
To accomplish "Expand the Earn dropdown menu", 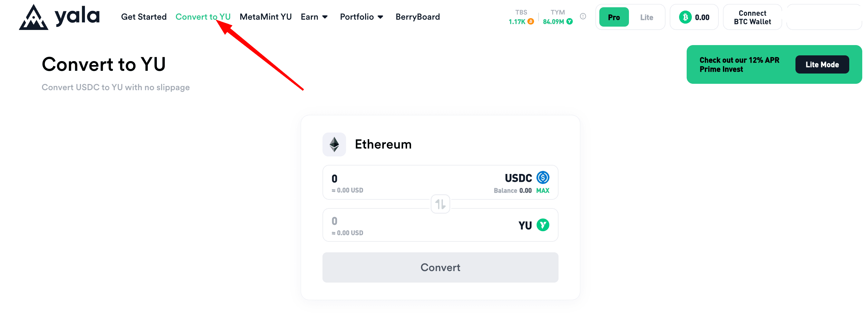I will tap(314, 17).
